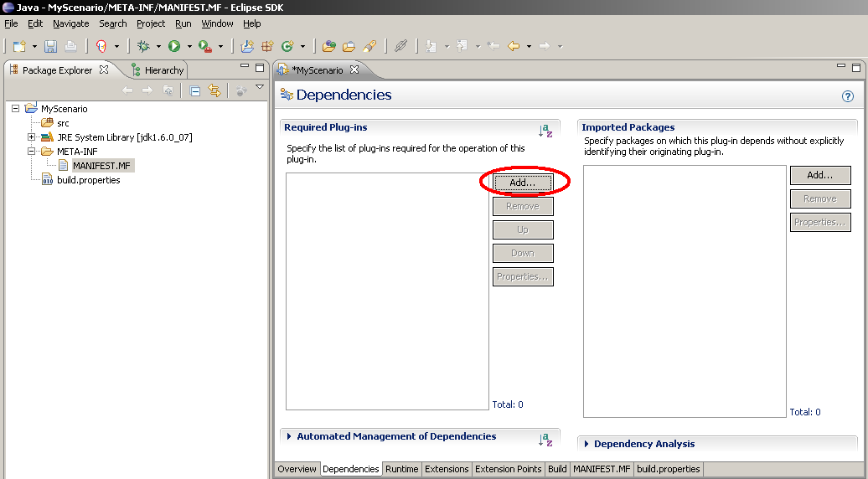
Task: Sort Required Plug-ins alphabetically
Action: pyautogui.click(x=545, y=131)
